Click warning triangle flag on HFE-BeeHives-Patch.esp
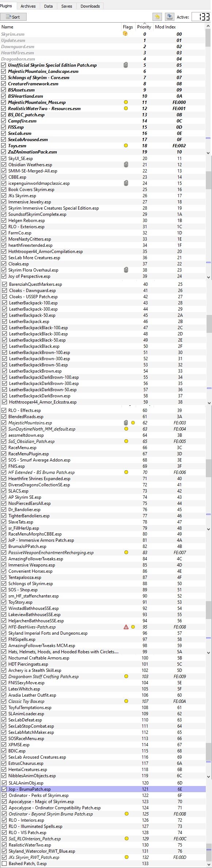 click(x=126, y=627)
